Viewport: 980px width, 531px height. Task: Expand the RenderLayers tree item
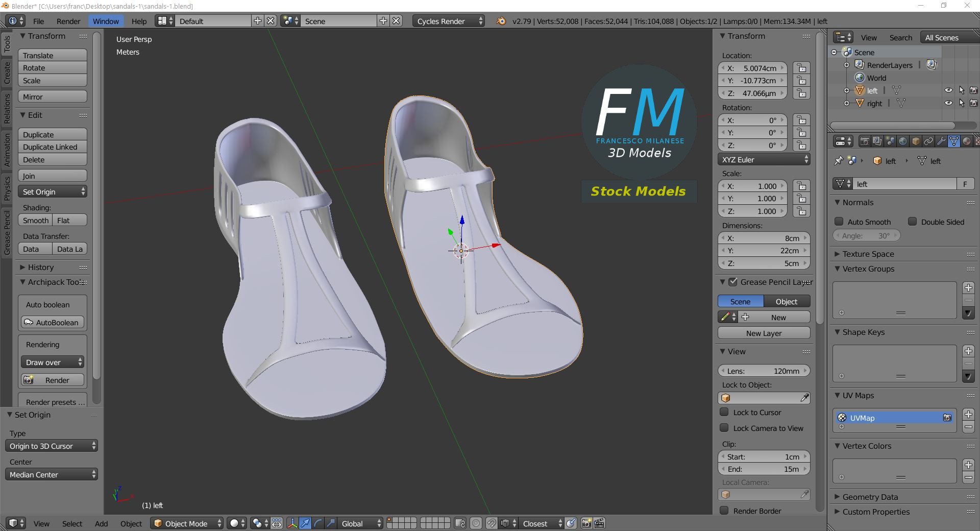[x=847, y=65]
